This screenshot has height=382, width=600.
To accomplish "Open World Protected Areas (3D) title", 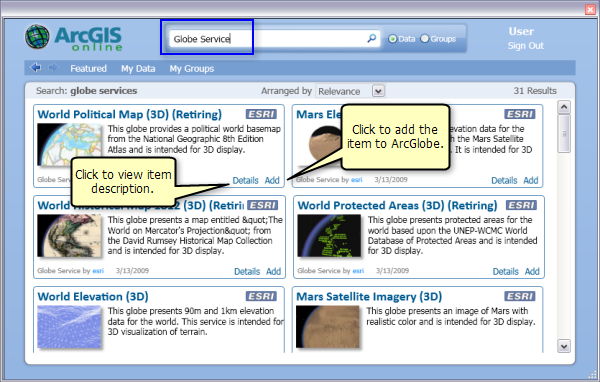I will click(x=398, y=206).
